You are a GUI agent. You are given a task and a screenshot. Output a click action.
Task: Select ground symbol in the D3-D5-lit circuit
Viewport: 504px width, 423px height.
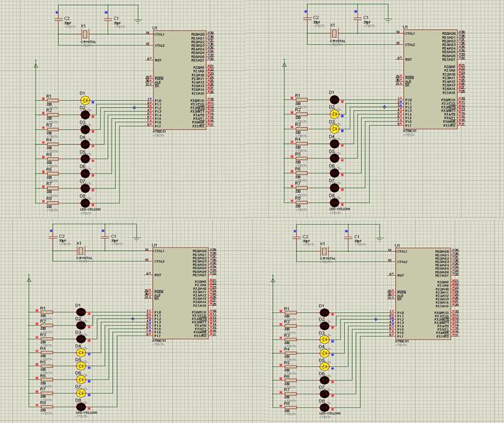pyautogui.click(x=380, y=239)
